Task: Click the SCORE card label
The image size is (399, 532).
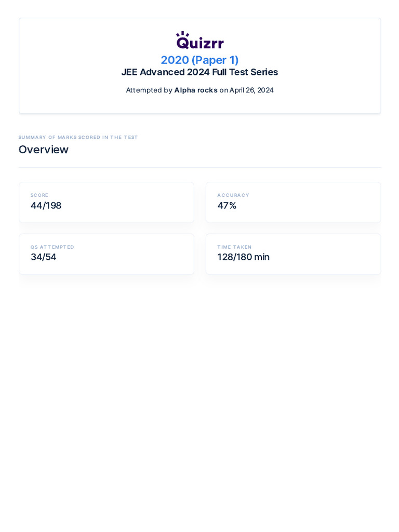Action: (x=39, y=195)
